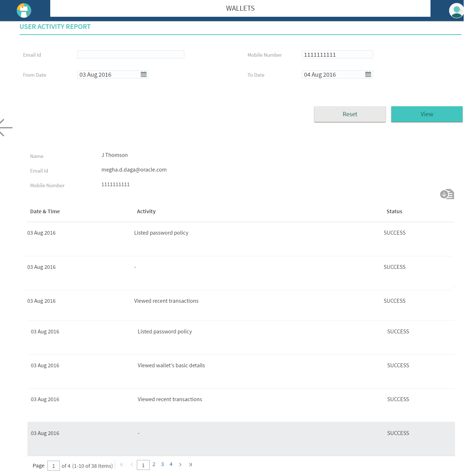Image resolution: width=464 pixels, height=476 pixels.
Task: Go back to the first results page
Action: click(122, 465)
